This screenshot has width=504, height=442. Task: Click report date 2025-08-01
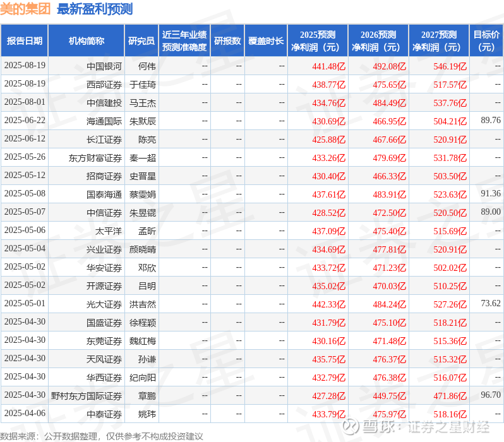coord(25,102)
